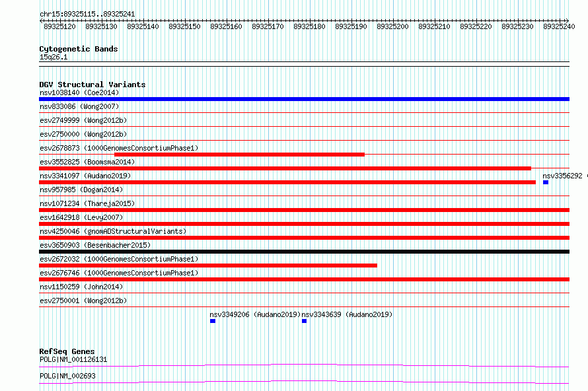Viewport: 588px width, 391px height.
Task: Open esv2672032 (1000GenomesConsortiumPhase1) variant
Action: coord(119,259)
